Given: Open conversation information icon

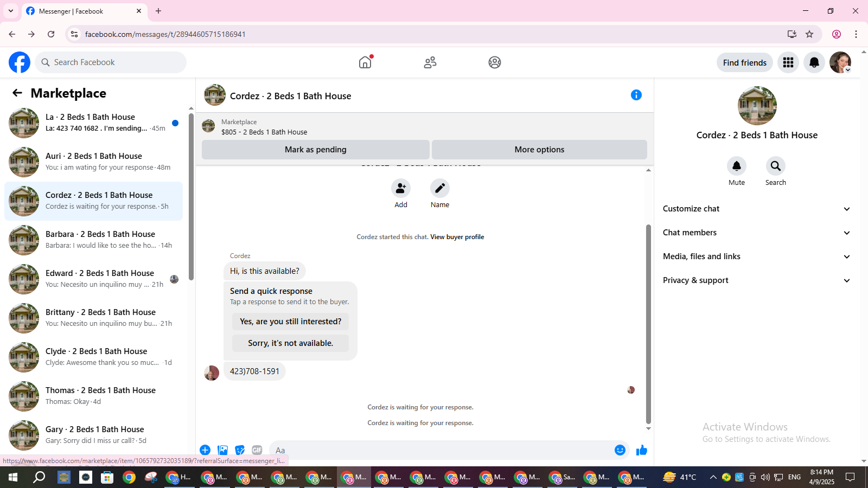Looking at the screenshot, I should click(x=636, y=95).
